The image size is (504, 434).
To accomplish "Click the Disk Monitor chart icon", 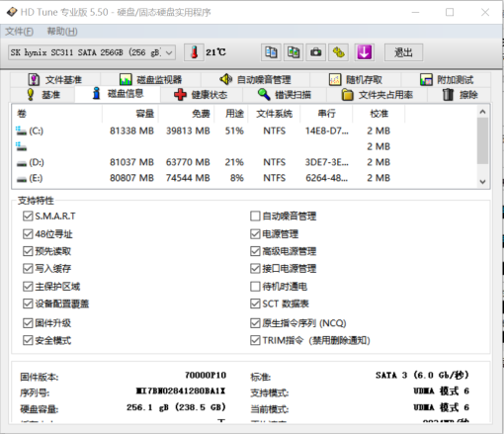I will point(126,79).
